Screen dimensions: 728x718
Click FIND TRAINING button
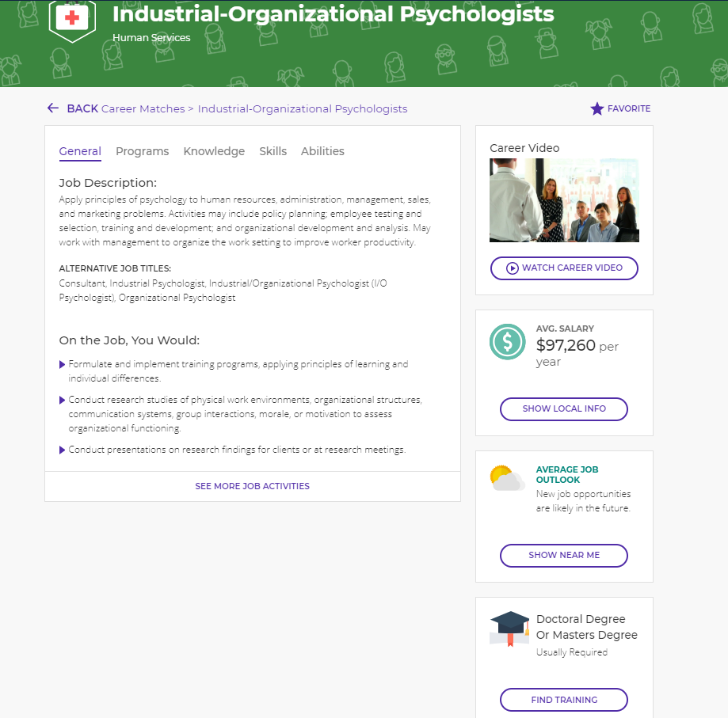[x=564, y=700]
